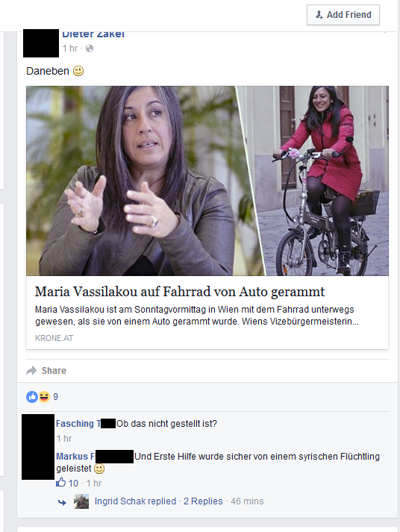Click the add-person icon in Add Friend
Image resolution: width=400 pixels, height=532 pixels.
click(x=319, y=15)
